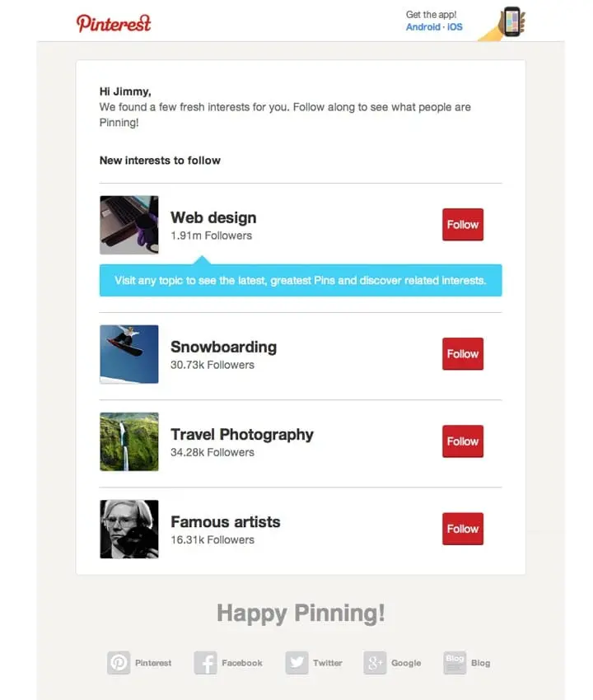Select the Happy Pinning heading text
The image size is (593, 700).
(300, 613)
